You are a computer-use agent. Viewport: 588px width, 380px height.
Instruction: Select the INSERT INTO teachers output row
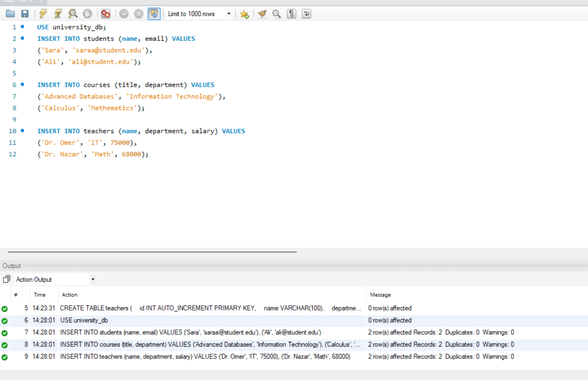tap(294, 357)
